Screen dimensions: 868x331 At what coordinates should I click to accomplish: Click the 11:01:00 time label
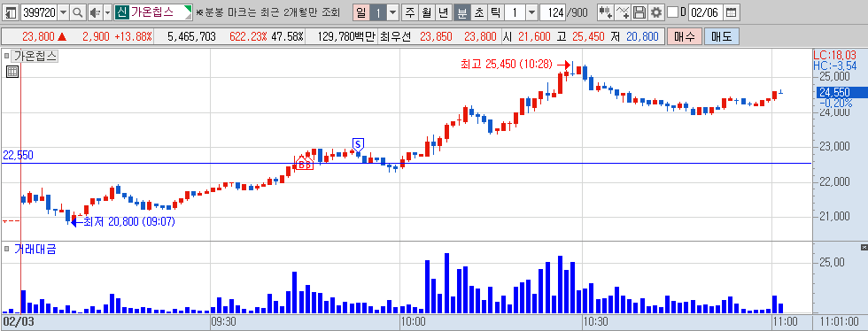click(840, 321)
